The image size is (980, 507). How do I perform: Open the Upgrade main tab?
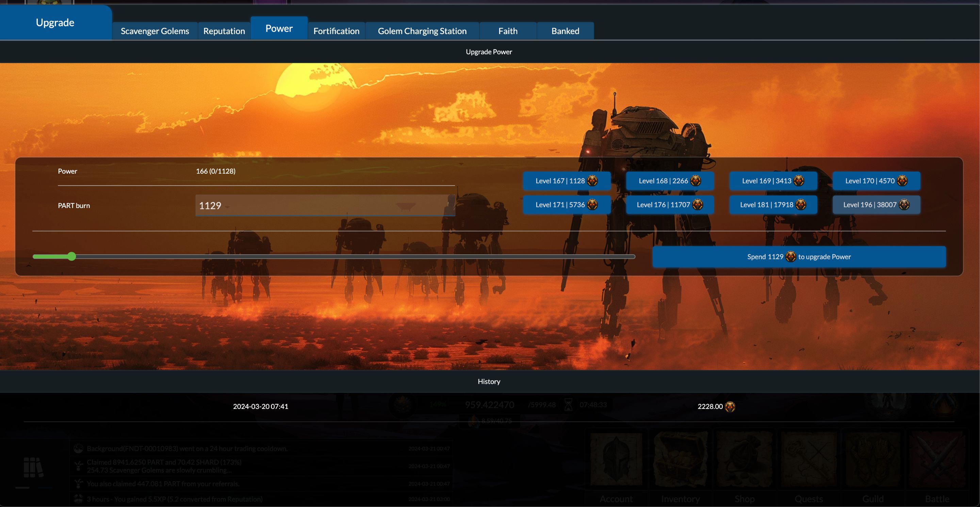coord(55,22)
